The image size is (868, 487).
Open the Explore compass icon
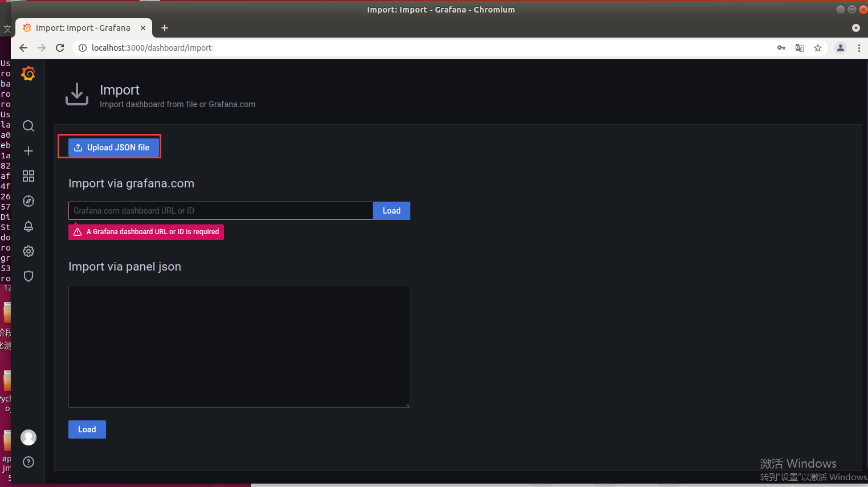pos(28,201)
